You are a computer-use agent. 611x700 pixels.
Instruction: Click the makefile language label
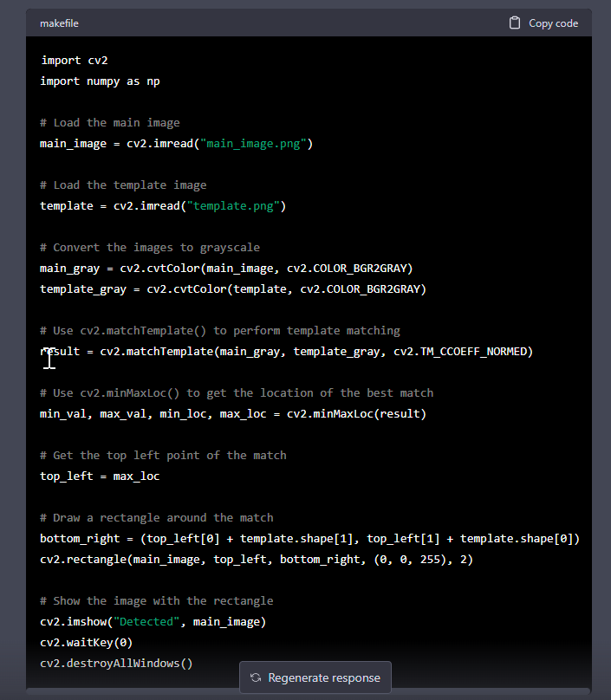point(59,23)
